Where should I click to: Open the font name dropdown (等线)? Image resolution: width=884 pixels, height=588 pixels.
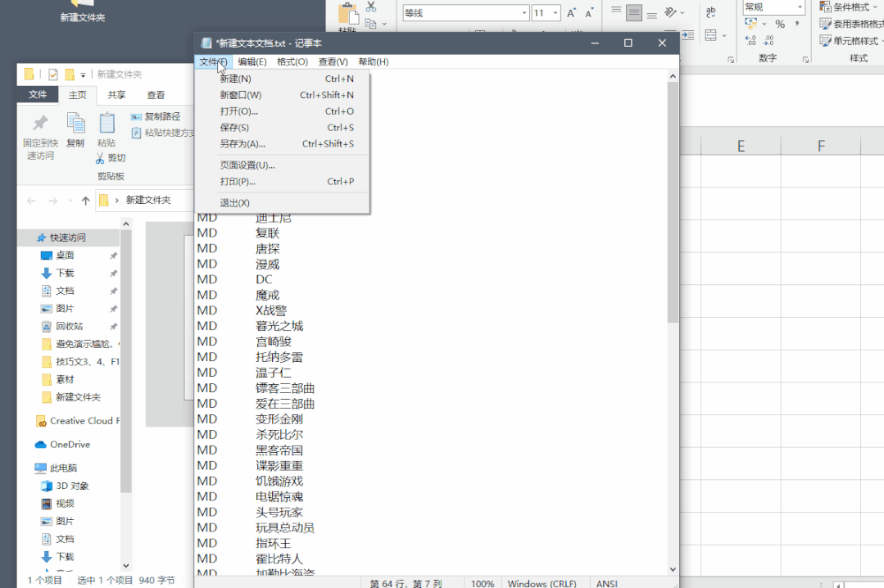524,13
